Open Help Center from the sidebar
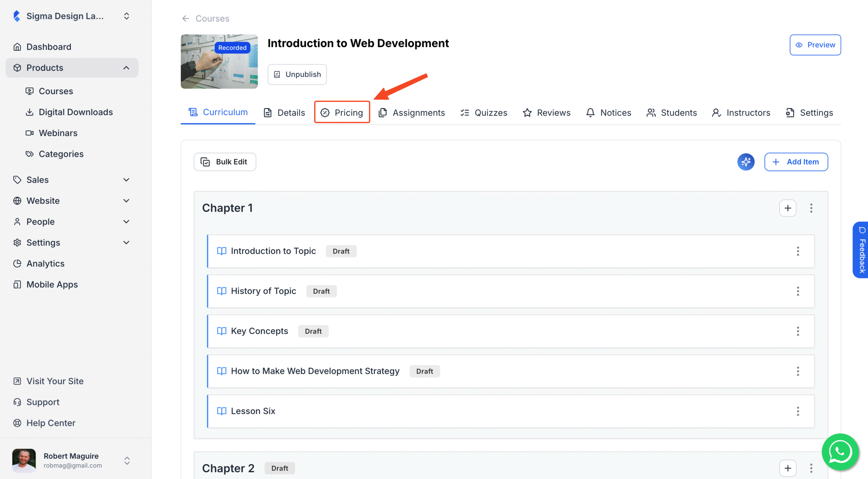Viewport: 868px width, 479px height. coord(51,423)
